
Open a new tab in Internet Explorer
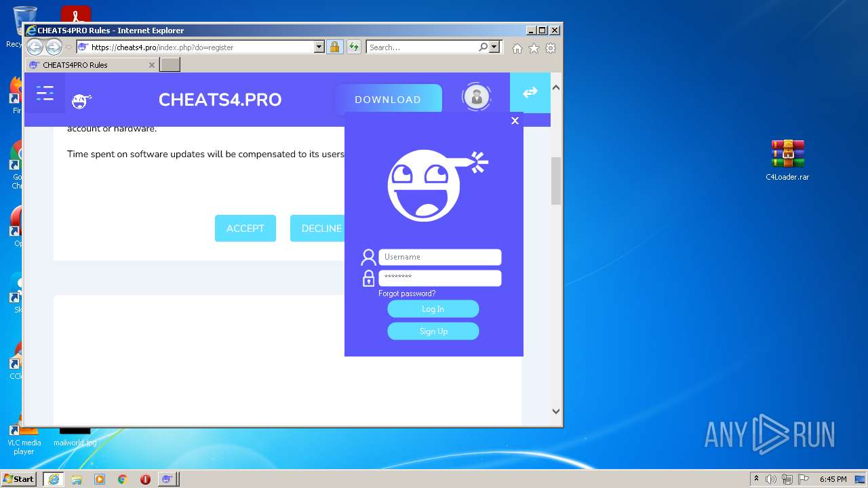(x=170, y=65)
